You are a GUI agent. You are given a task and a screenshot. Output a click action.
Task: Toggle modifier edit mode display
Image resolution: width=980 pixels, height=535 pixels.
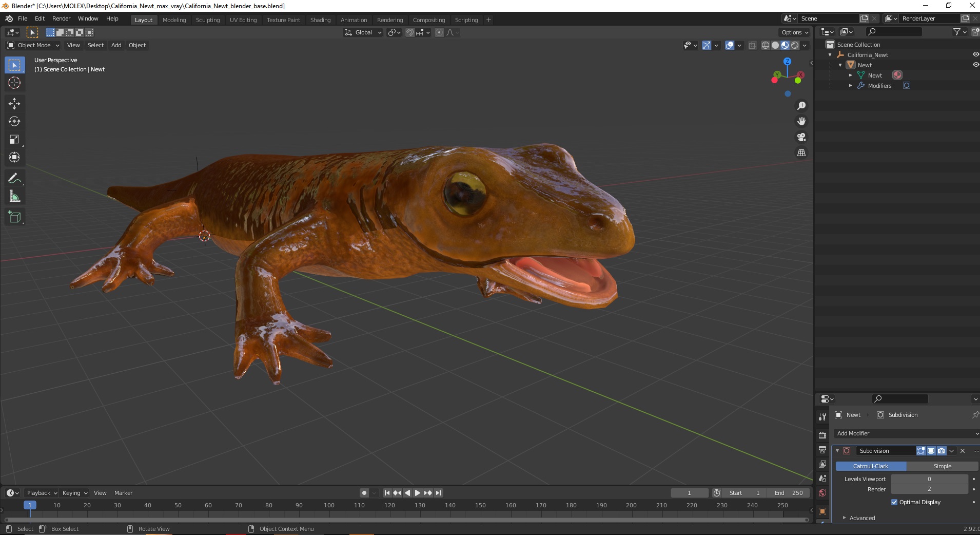[921, 451]
